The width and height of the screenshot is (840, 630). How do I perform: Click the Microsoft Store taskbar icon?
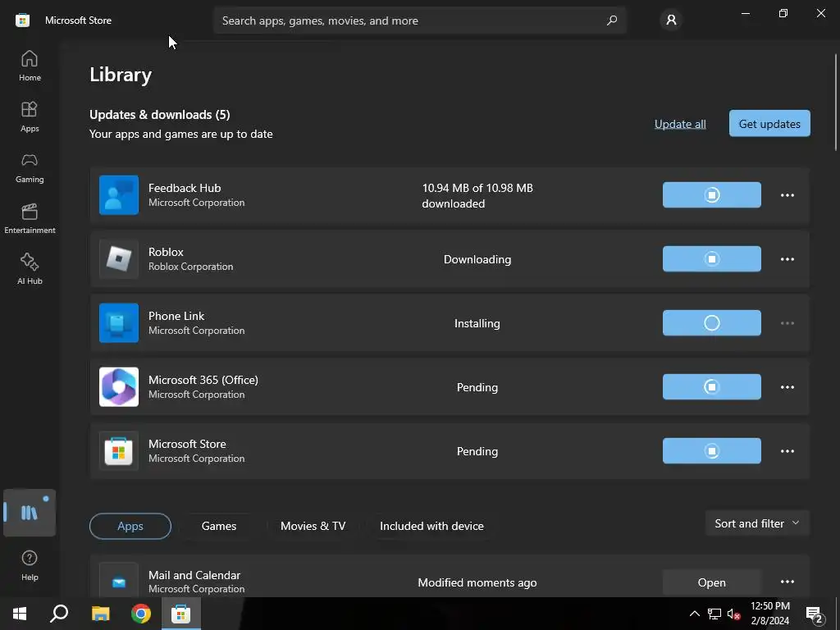coord(181,614)
